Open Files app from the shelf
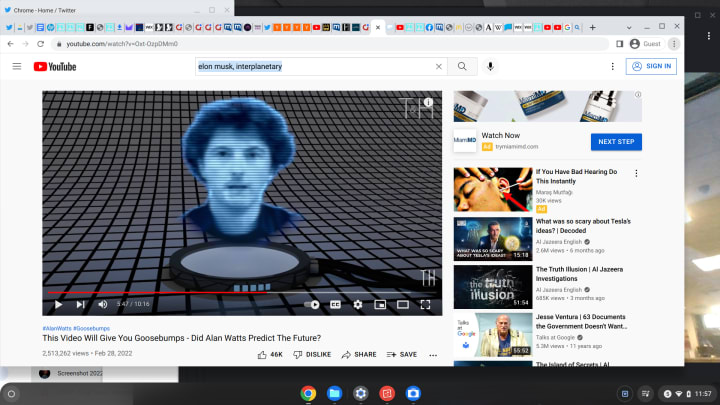Image resolution: width=720 pixels, height=405 pixels. [x=334, y=394]
